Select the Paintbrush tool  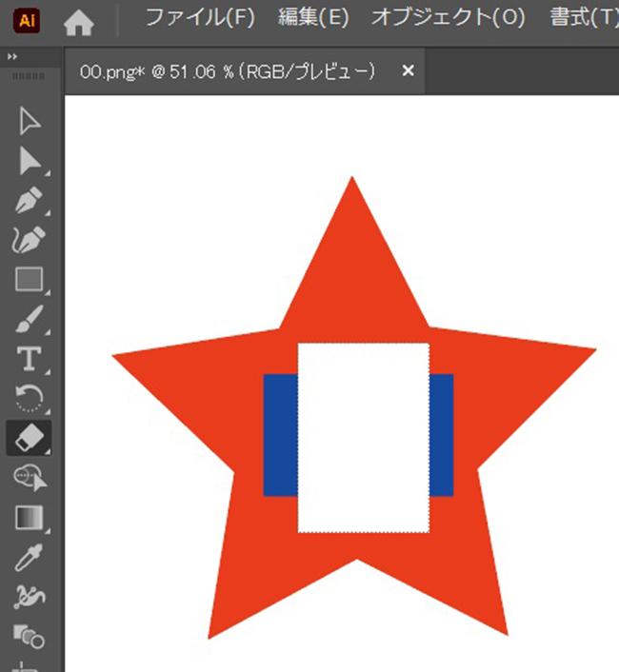30,319
